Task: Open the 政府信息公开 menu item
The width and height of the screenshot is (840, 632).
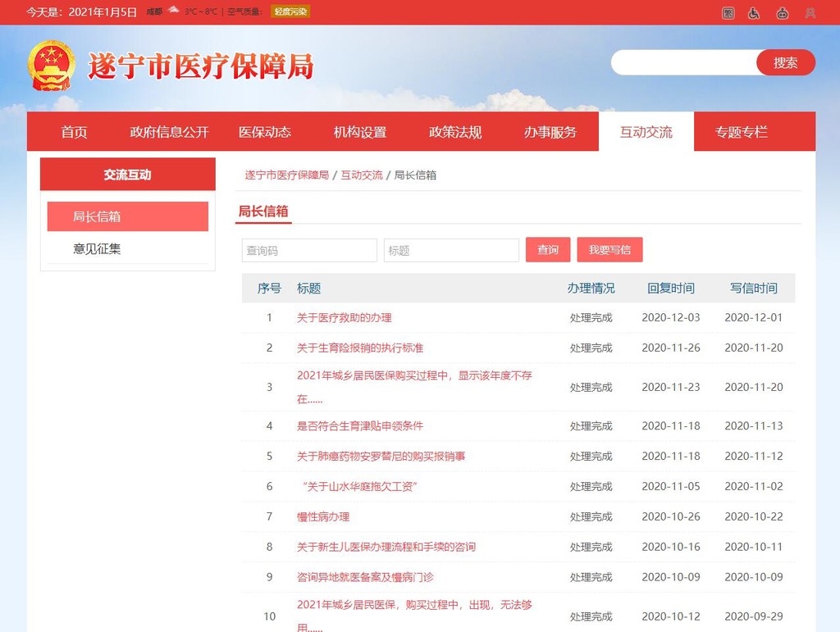Action: click(169, 132)
